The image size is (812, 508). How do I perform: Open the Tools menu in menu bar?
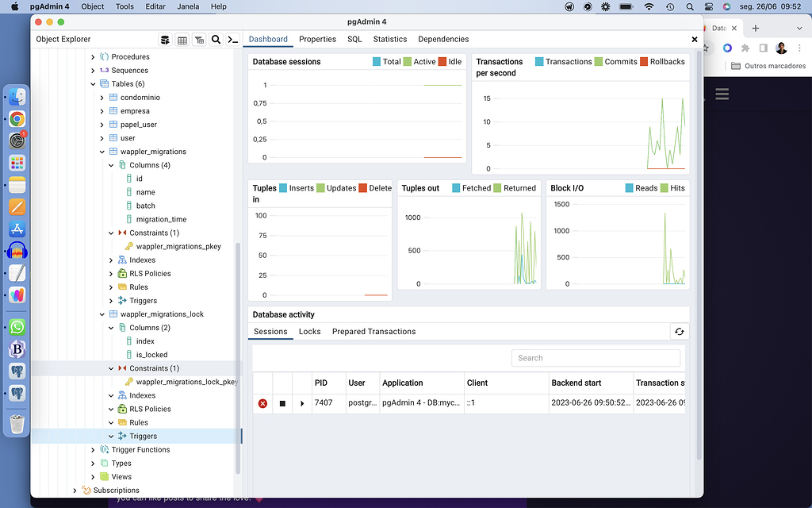coord(124,6)
